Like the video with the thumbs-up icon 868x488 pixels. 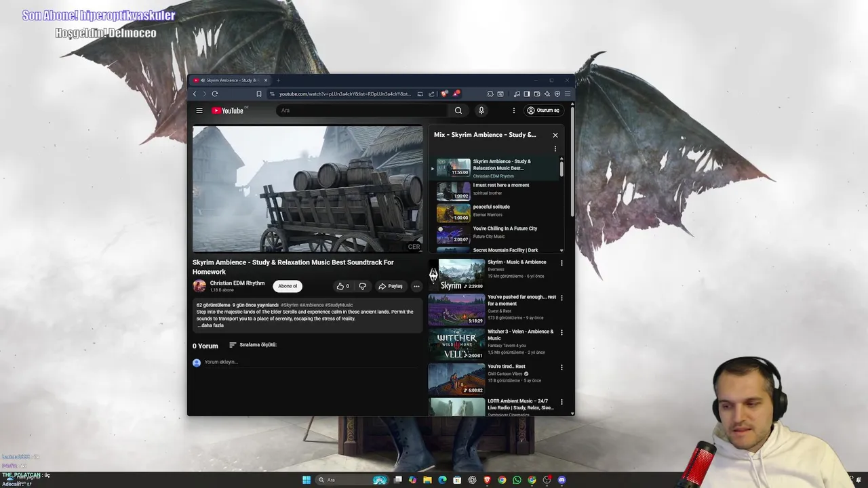point(343,286)
